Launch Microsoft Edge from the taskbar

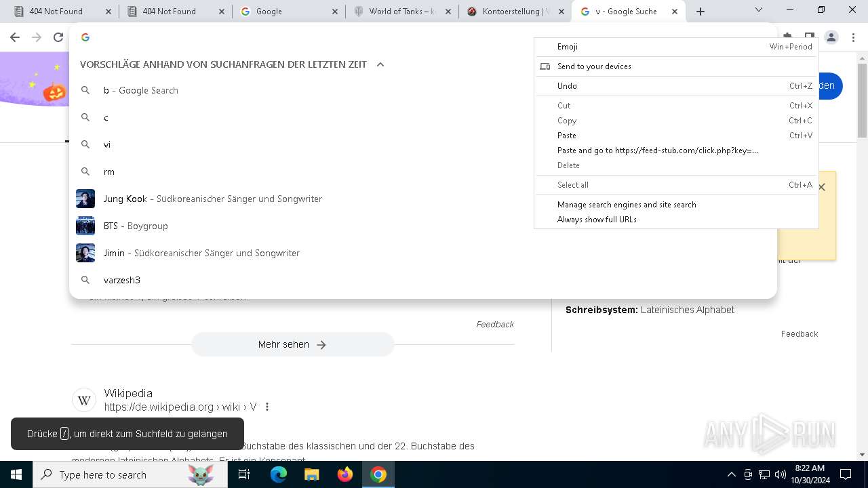pyautogui.click(x=279, y=474)
